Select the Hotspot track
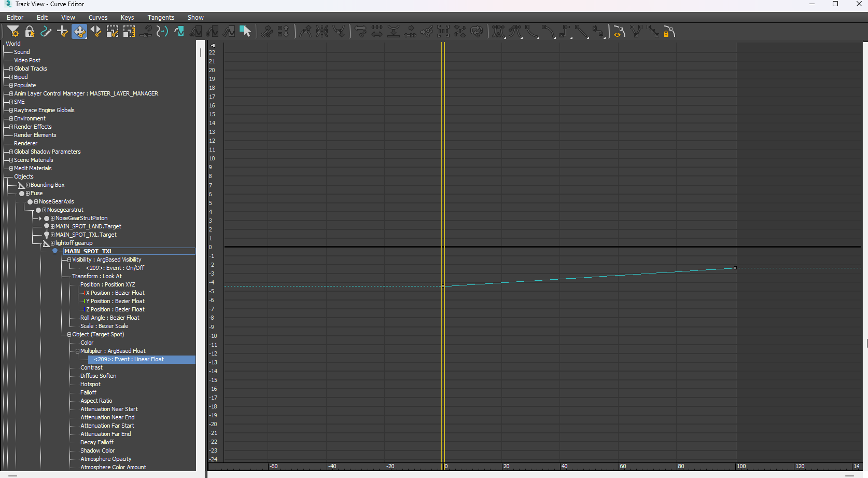868x478 pixels. 90,384
